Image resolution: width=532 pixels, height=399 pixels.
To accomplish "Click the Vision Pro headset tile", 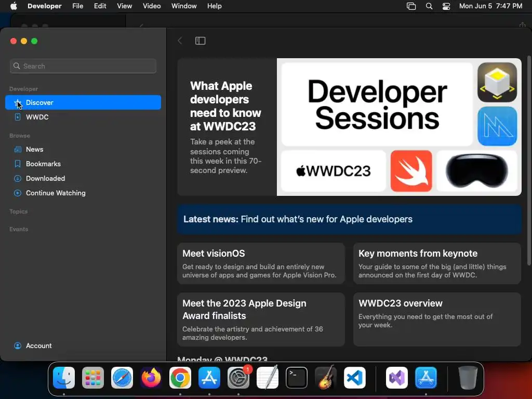I will [x=477, y=171].
